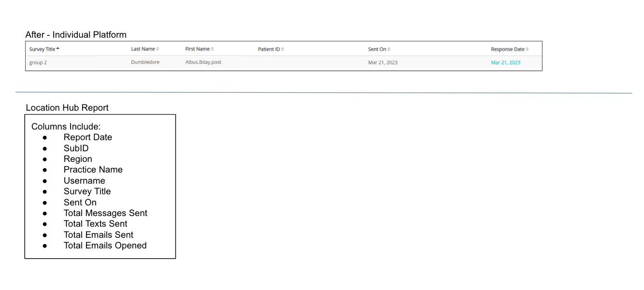Click the 'Region' bullet item
The image size is (644, 290).
click(x=78, y=159)
